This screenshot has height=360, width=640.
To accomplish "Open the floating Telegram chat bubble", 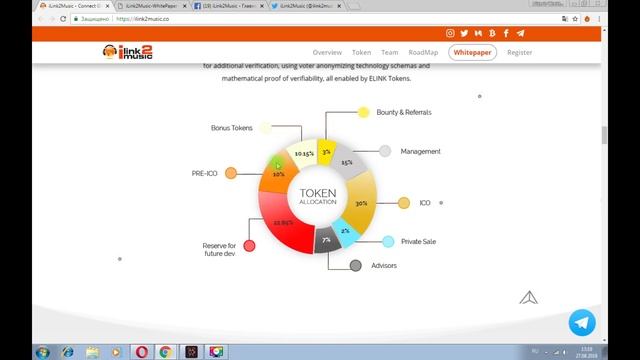I will point(582,322).
